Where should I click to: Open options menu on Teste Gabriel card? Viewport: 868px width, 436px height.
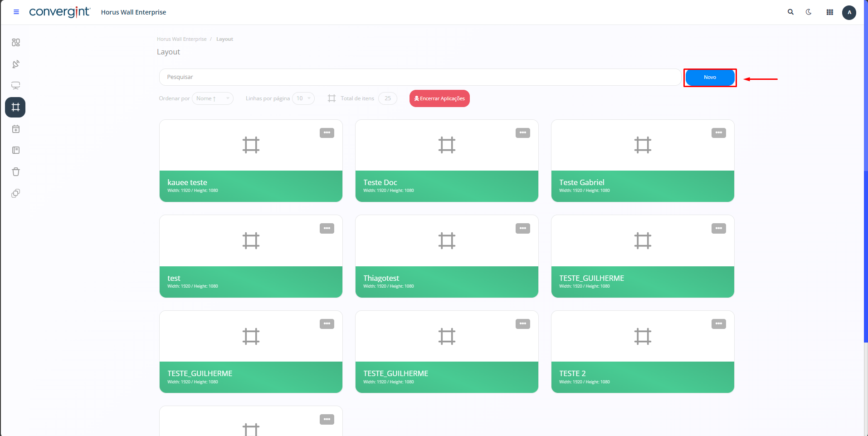718,133
